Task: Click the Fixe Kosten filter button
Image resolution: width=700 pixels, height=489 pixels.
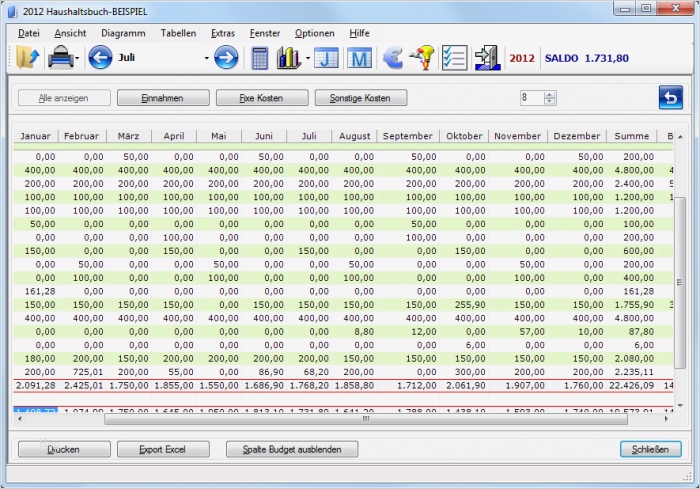Action: pos(262,98)
